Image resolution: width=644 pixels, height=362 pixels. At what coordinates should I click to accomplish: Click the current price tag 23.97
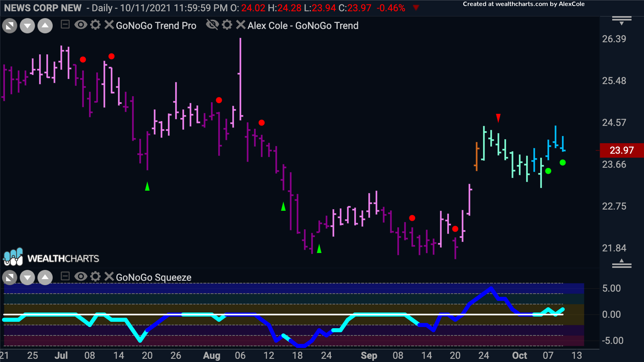621,150
